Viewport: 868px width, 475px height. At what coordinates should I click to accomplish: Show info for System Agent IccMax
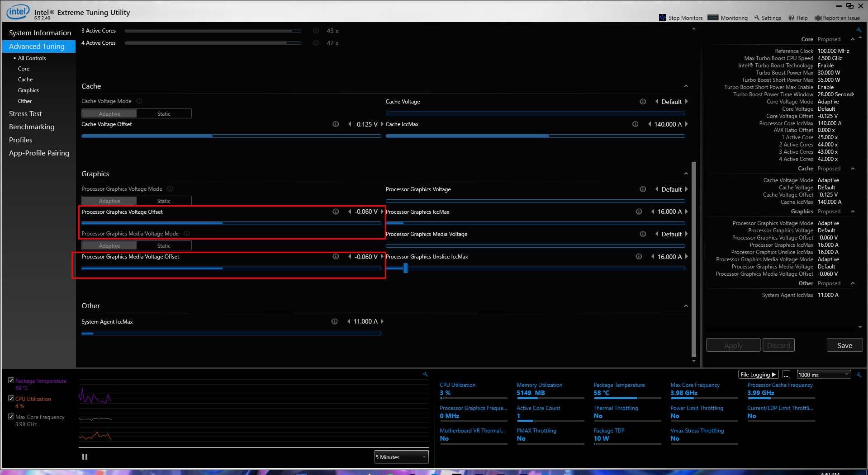334,321
